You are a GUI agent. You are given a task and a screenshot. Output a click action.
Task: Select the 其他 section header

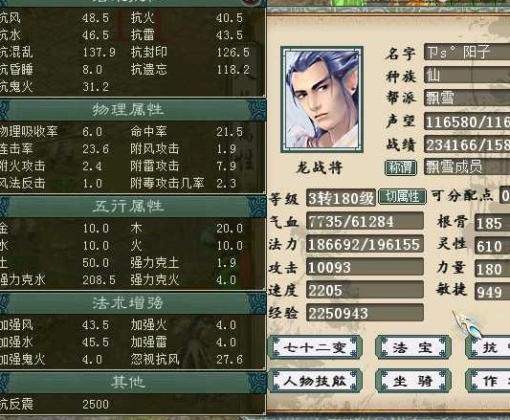pos(128,383)
